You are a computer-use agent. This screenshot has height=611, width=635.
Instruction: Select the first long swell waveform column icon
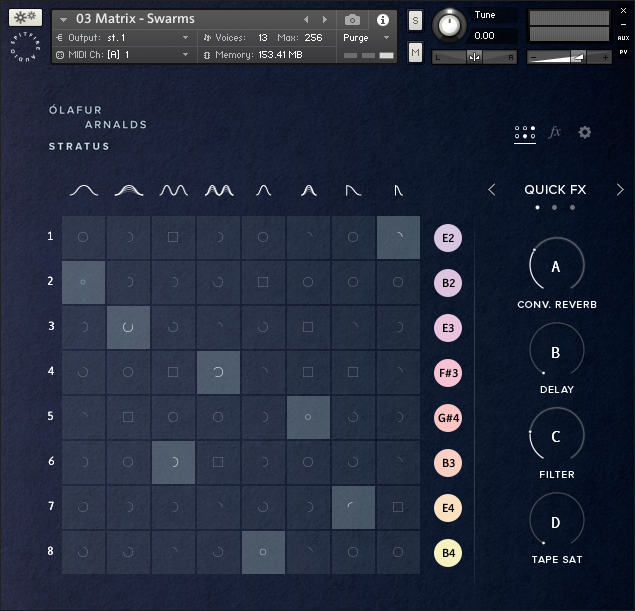coord(84,190)
